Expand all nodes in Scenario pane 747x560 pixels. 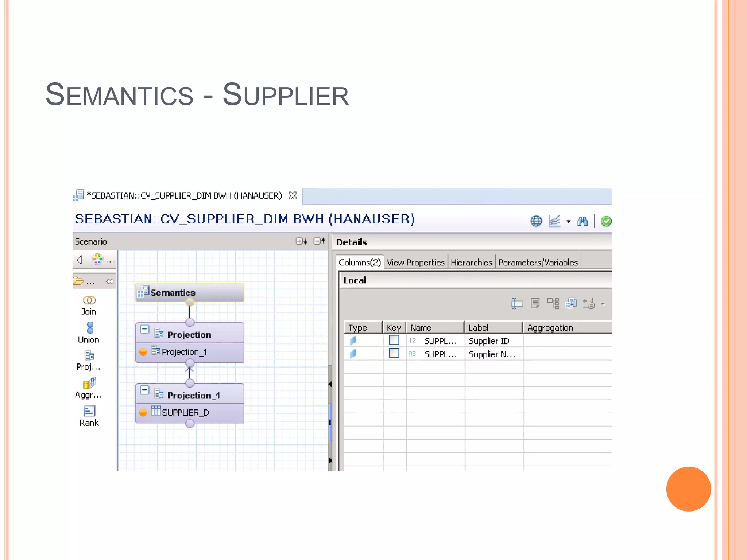[301, 241]
